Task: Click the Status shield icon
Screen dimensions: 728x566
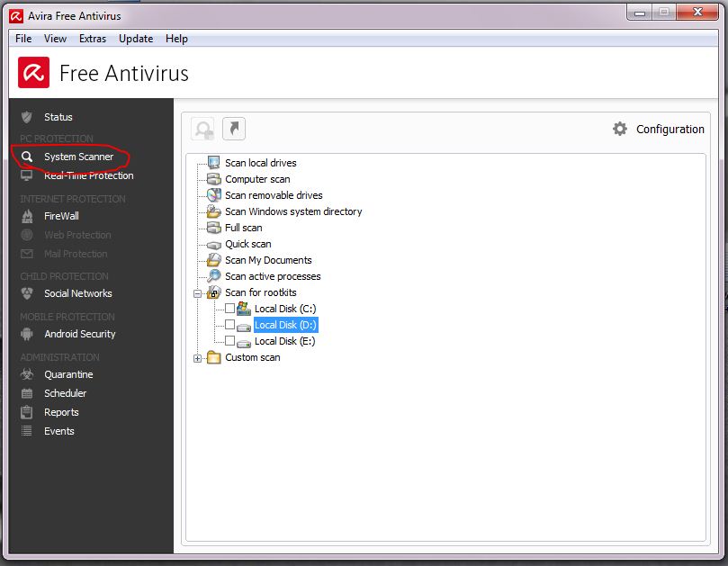Action: click(x=27, y=117)
